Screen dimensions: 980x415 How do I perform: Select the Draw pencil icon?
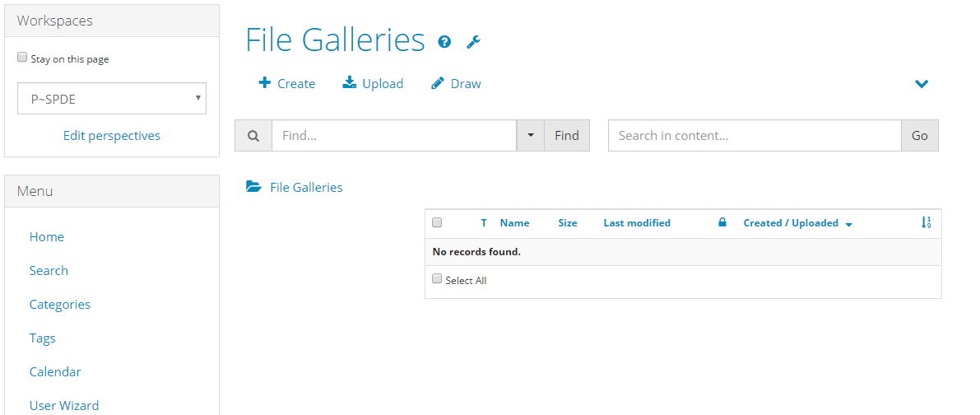438,83
